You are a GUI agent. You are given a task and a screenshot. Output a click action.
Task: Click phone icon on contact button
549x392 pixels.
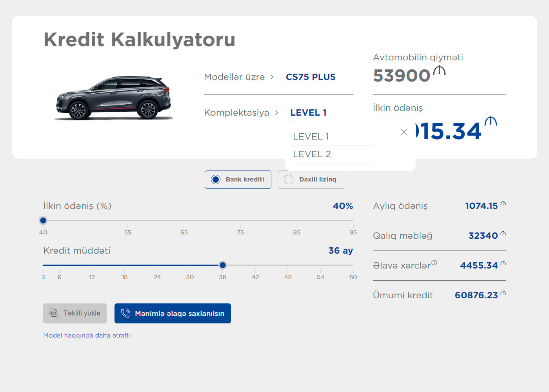(x=125, y=313)
